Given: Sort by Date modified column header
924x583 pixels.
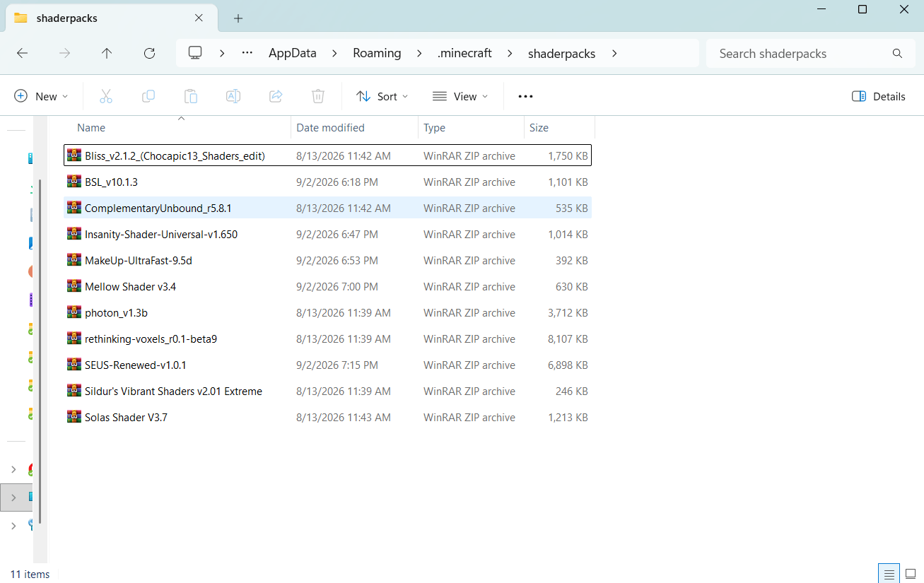Looking at the screenshot, I should [330, 128].
